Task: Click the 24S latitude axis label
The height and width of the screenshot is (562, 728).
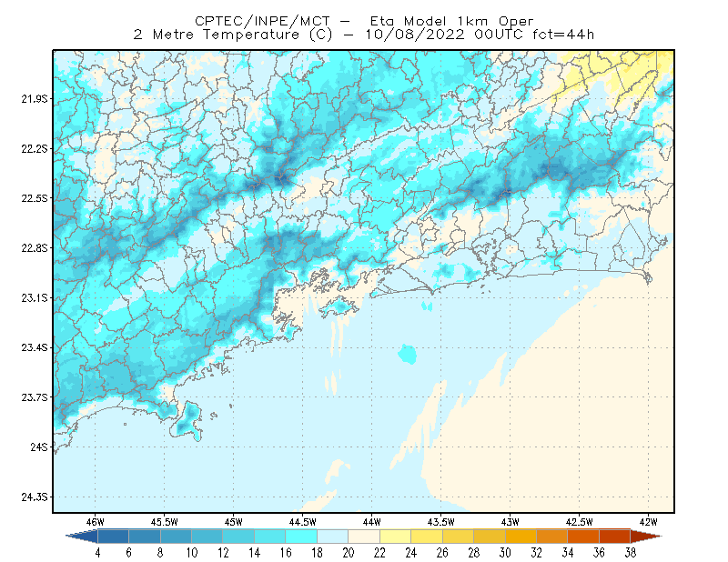Action: (x=38, y=447)
